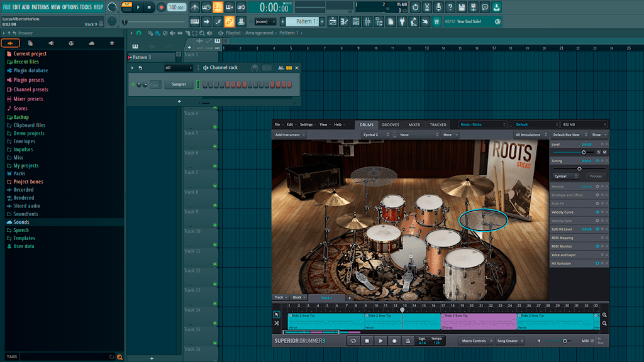Open the PATTERNS menu

click(40, 7)
